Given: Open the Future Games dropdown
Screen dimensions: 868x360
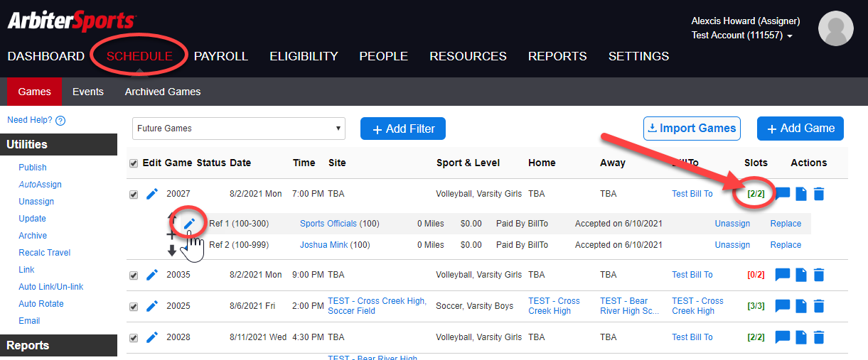Looking at the screenshot, I should [x=238, y=129].
